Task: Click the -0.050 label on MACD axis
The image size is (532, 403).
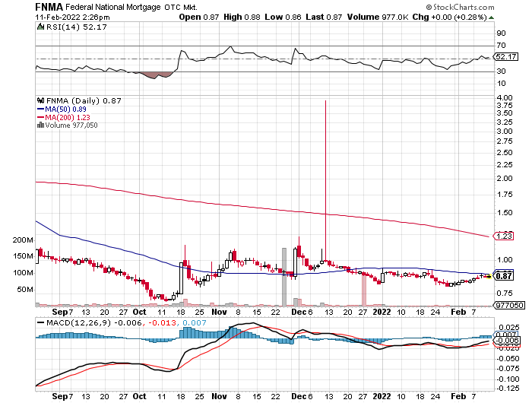Action: pos(508,359)
